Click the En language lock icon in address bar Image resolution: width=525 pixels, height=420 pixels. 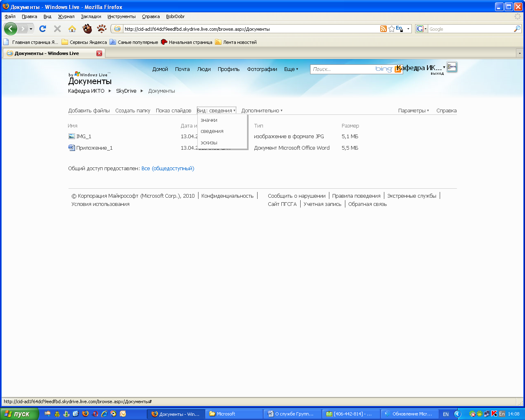(399, 29)
